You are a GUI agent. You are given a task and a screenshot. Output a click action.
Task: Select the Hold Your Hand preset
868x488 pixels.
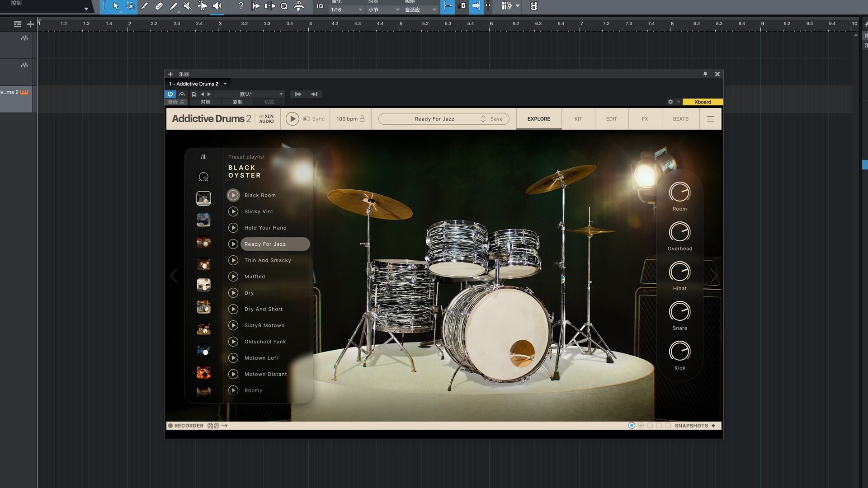pyautogui.click(x=265, y=228)
